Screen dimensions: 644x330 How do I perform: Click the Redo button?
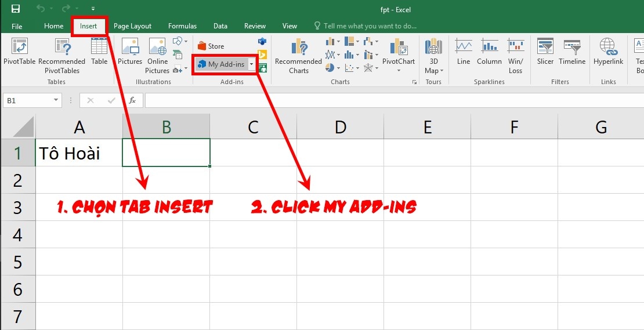67,8
